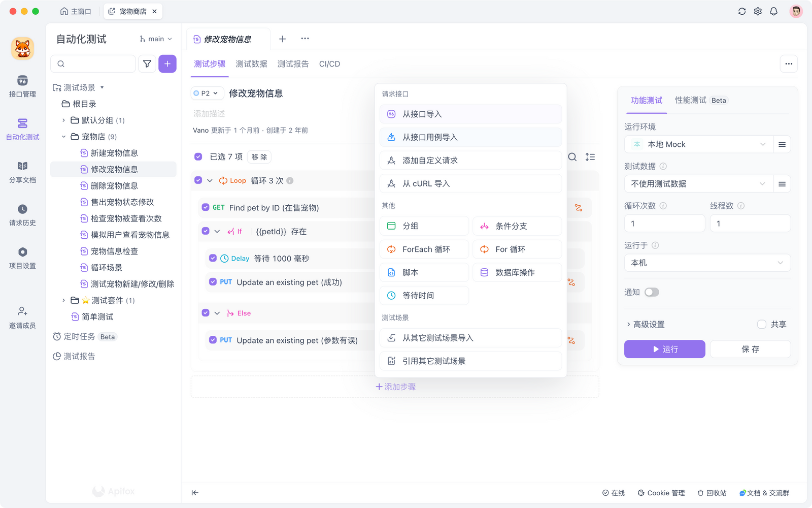Click the refresh icon in the titlebar

[742, 11]
